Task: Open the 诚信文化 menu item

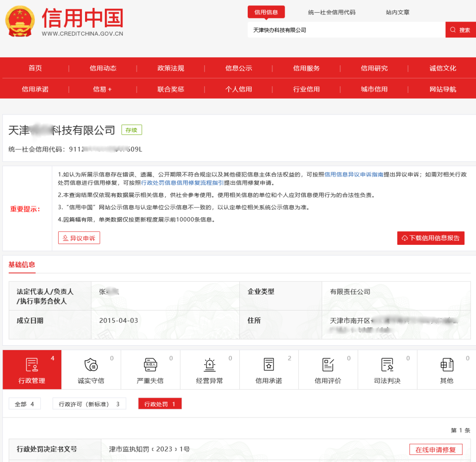Action: (x=443, y=68)
